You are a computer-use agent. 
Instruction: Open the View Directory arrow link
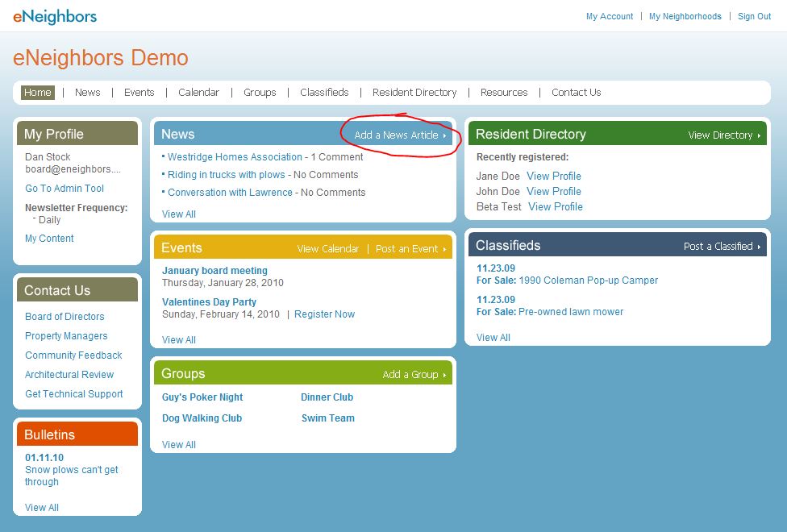click(724, 135)
